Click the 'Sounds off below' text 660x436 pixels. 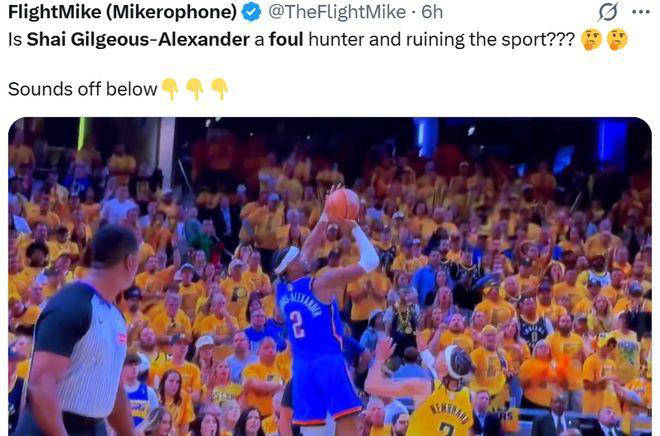82,89
